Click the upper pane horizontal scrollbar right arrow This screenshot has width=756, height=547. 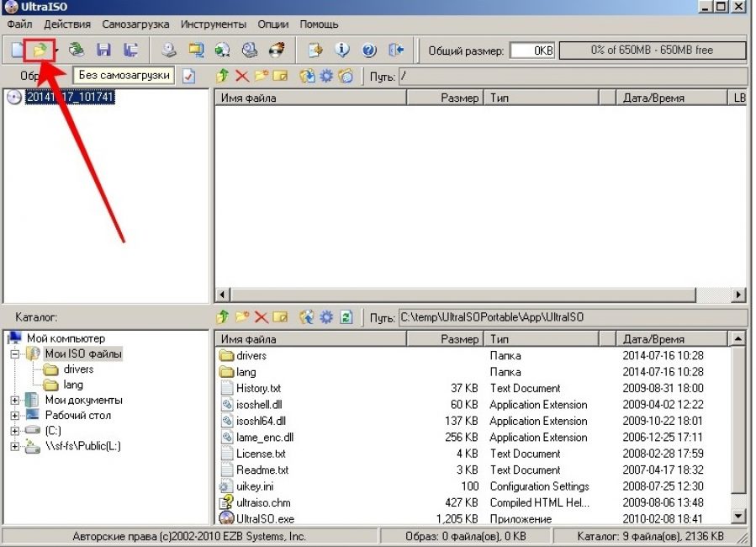coord(738,295)
